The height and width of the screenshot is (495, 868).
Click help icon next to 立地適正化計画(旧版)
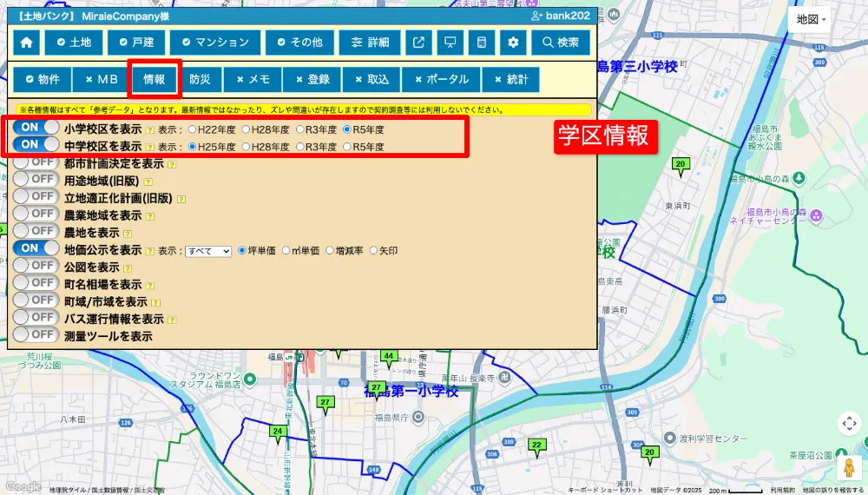181,199
